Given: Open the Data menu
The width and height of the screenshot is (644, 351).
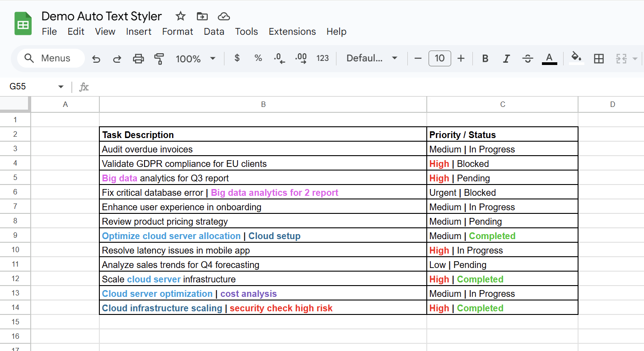Looking at the screenshot, I should pos(214,32).
